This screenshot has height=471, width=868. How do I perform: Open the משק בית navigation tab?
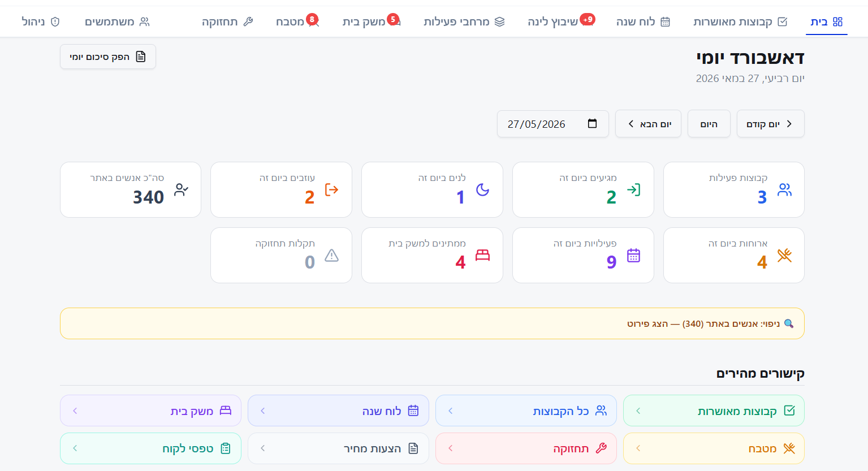[372, 21]
